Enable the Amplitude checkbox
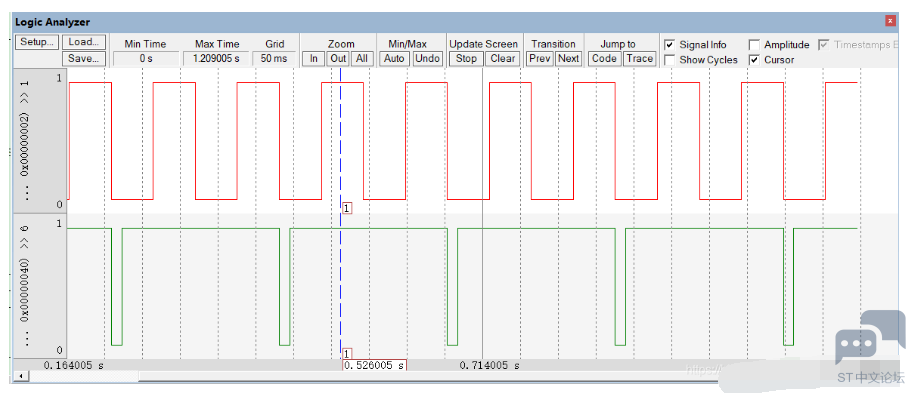 [754, 45]
